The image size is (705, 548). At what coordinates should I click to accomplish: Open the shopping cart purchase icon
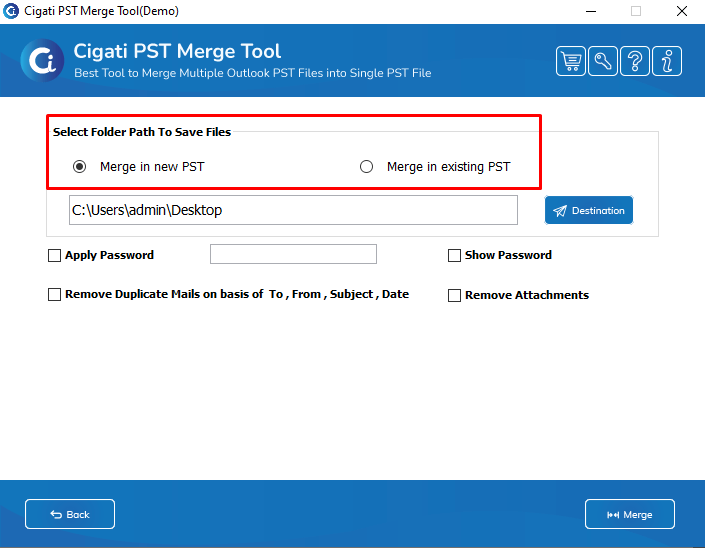(571, 61)
